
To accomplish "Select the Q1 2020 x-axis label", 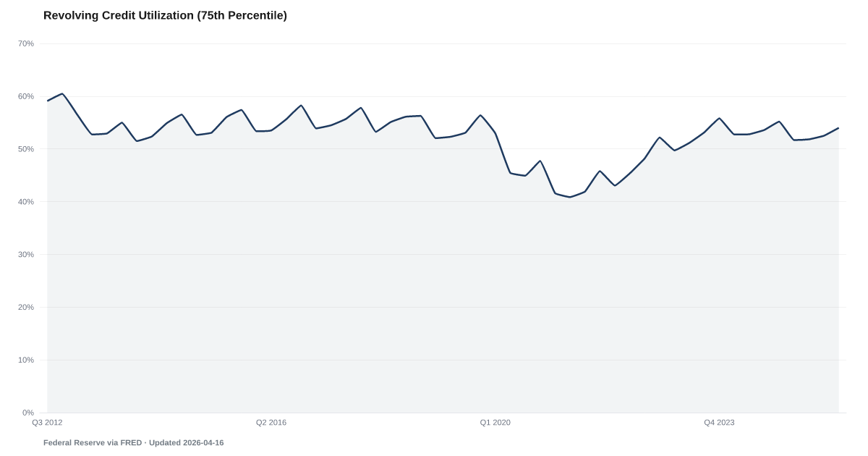I will [495, 422].
